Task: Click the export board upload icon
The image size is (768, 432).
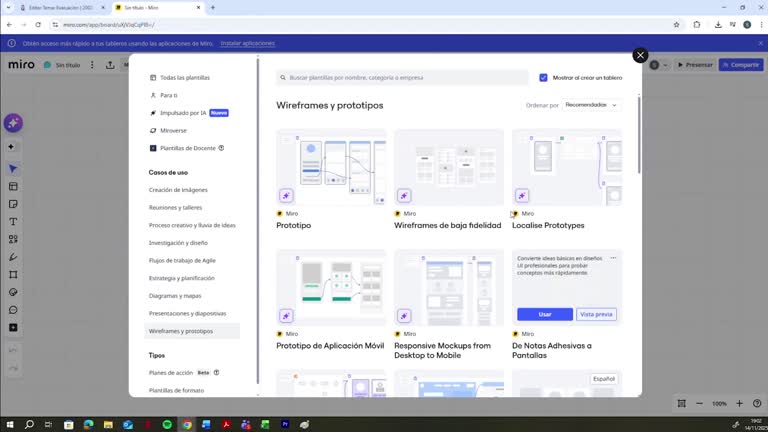Action: (110, 65)
